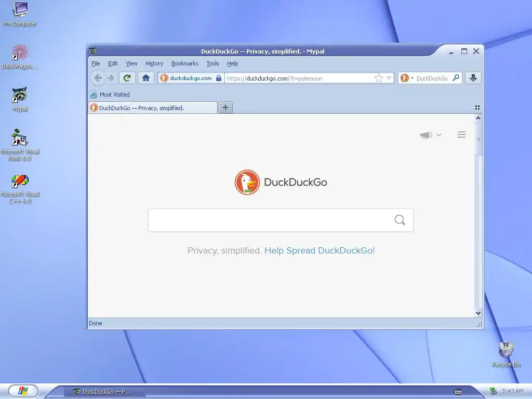Open the Home page icon in toolbar
The image size is (532, 399).
point(146,78)
